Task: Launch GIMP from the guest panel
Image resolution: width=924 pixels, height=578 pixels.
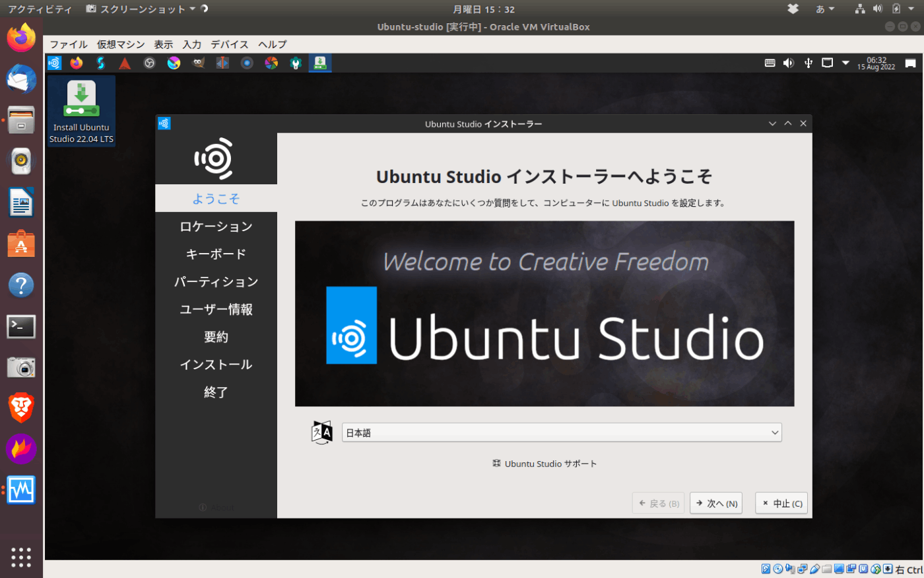Action: click(198, 63)
